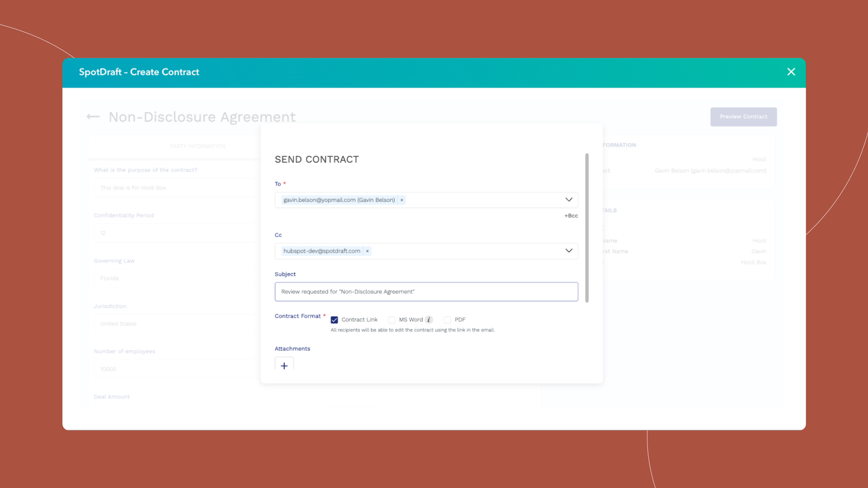Screen dimensions: 868x488
Task: Click the plus icon under Attachments
Action: pos(284,366)
